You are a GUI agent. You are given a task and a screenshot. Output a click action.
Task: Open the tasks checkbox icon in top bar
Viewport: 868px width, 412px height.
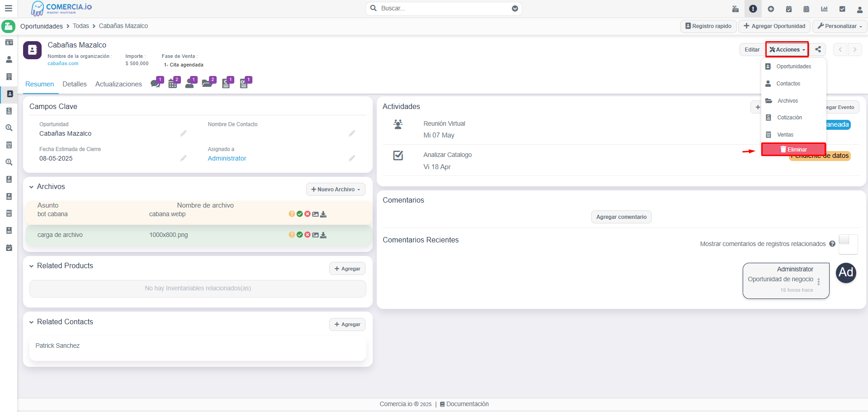pos(842,9)
